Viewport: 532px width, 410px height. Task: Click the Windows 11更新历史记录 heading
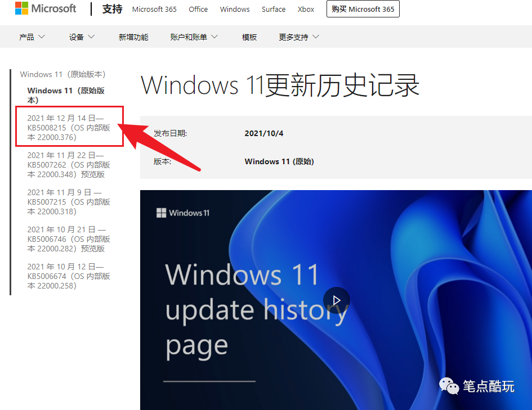pos(280,85)
